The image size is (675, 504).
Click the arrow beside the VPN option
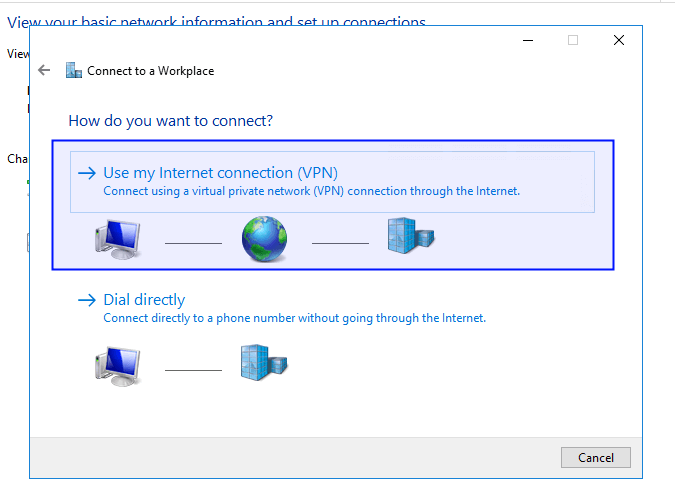click(x=88, y=173)
